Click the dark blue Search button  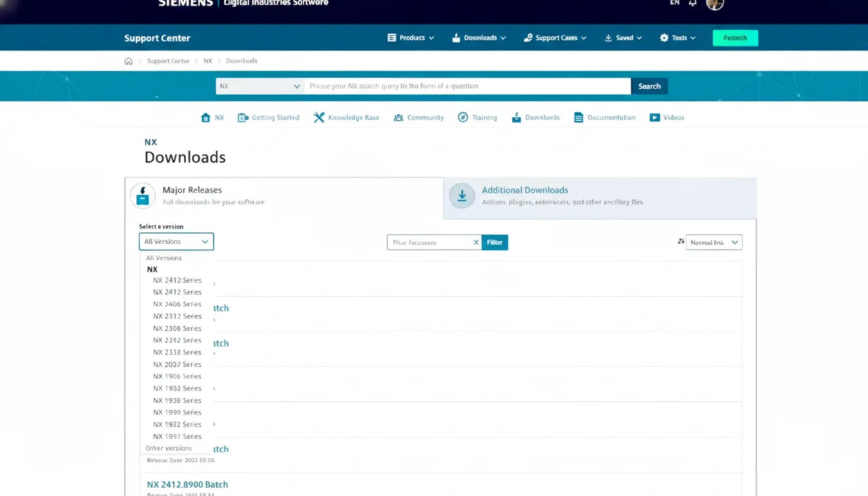[649, 87]
